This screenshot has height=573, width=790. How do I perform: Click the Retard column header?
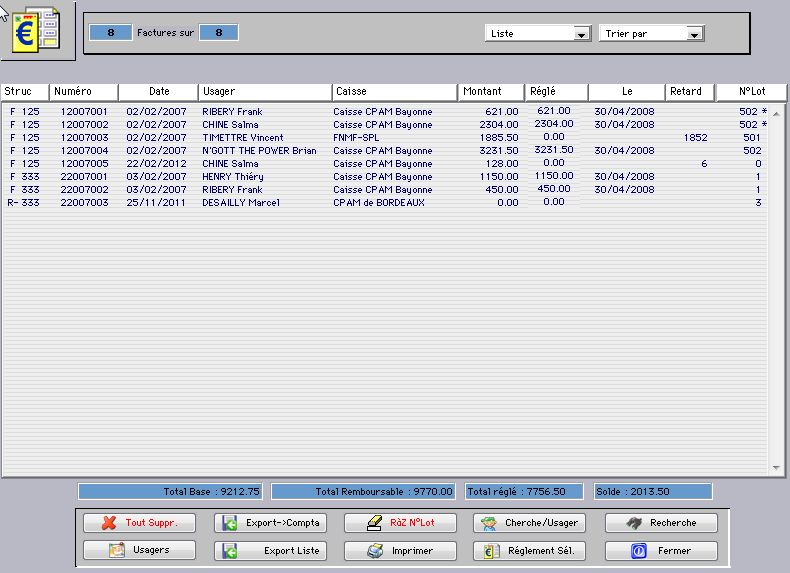coord(690,92)
